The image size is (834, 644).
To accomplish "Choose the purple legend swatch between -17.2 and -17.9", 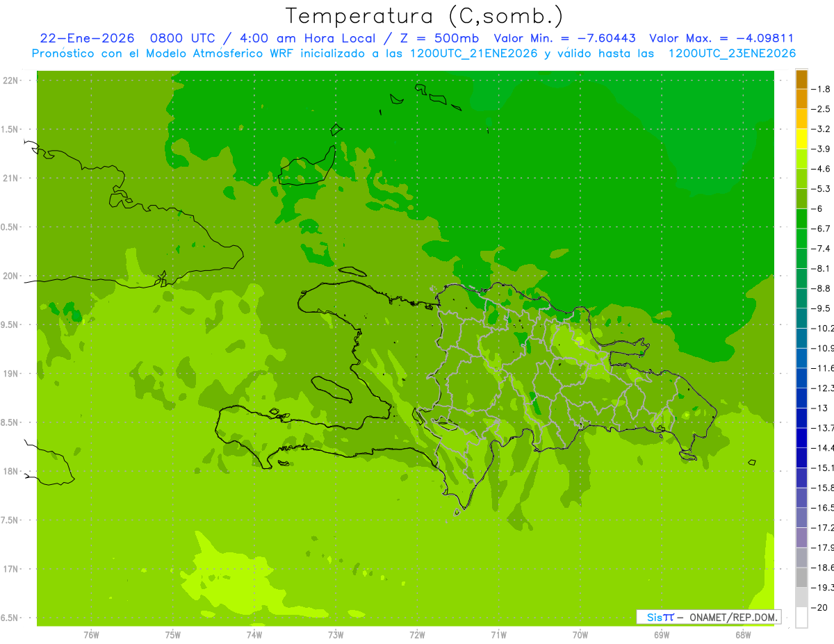I will click(x=801, y=538).
